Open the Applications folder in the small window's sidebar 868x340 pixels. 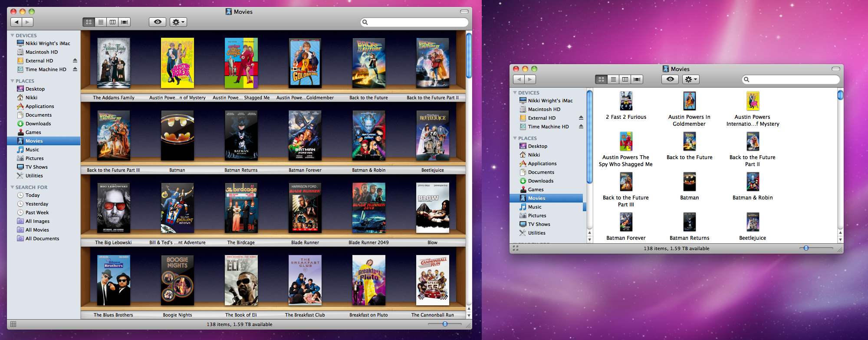542,163
